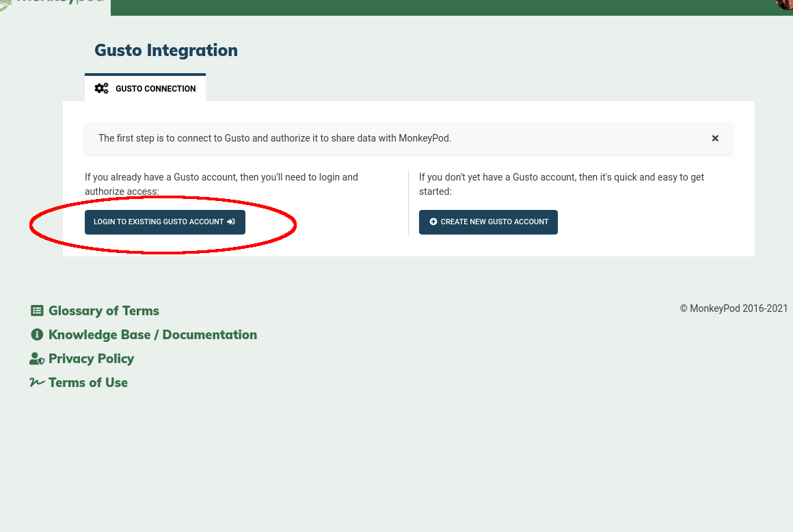Open the user avatar in top corner

[x=785, y=4]
